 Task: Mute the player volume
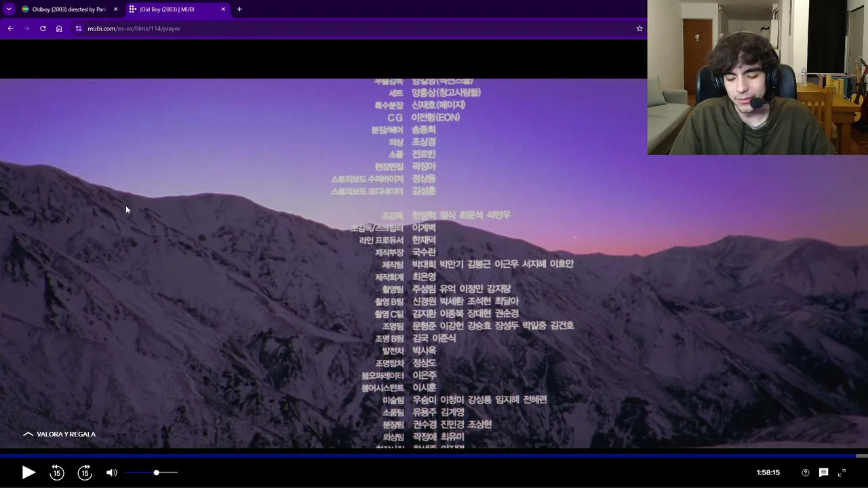(x=112, y=472)
